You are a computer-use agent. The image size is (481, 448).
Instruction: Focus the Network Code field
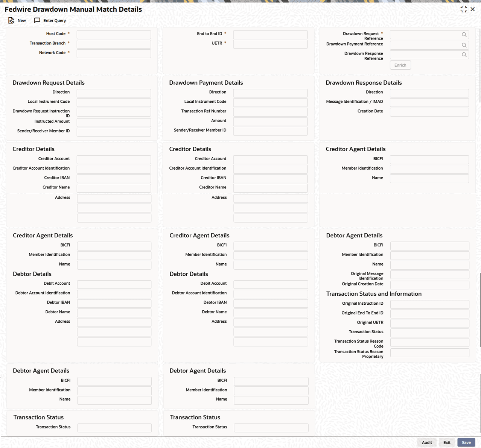coord(114,54)
